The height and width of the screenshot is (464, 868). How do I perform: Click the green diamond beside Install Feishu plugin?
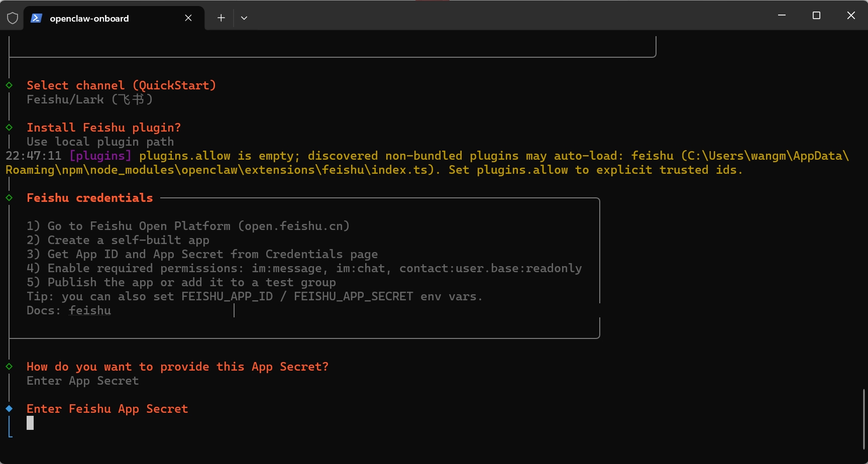(9, 128)
